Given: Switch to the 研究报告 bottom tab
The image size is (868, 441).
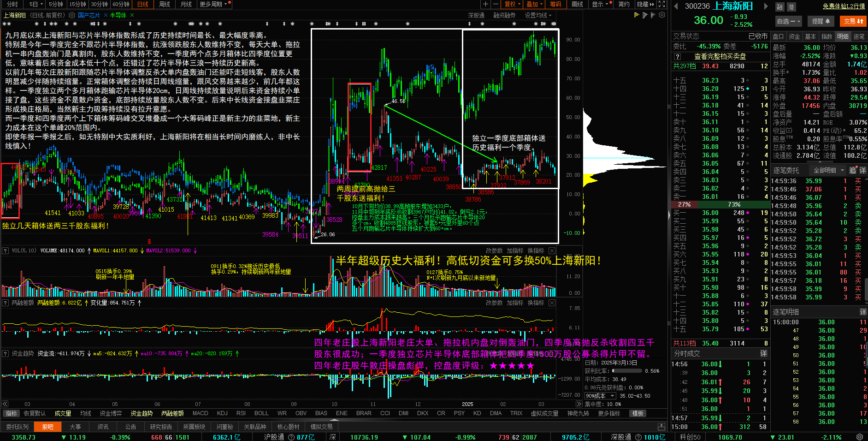Looking at the screenshot, I should pos(161,427).
